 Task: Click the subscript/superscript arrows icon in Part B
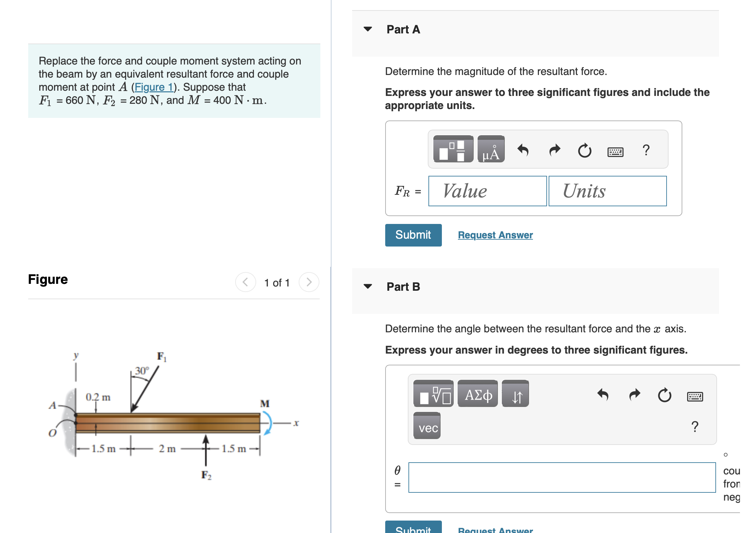click(x=515, y=395)
